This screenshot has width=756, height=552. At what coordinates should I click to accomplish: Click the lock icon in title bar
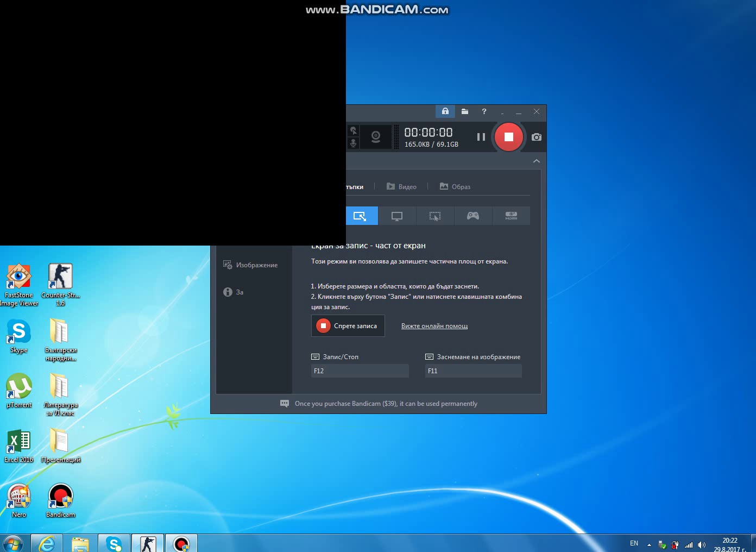tap(445, 111)
